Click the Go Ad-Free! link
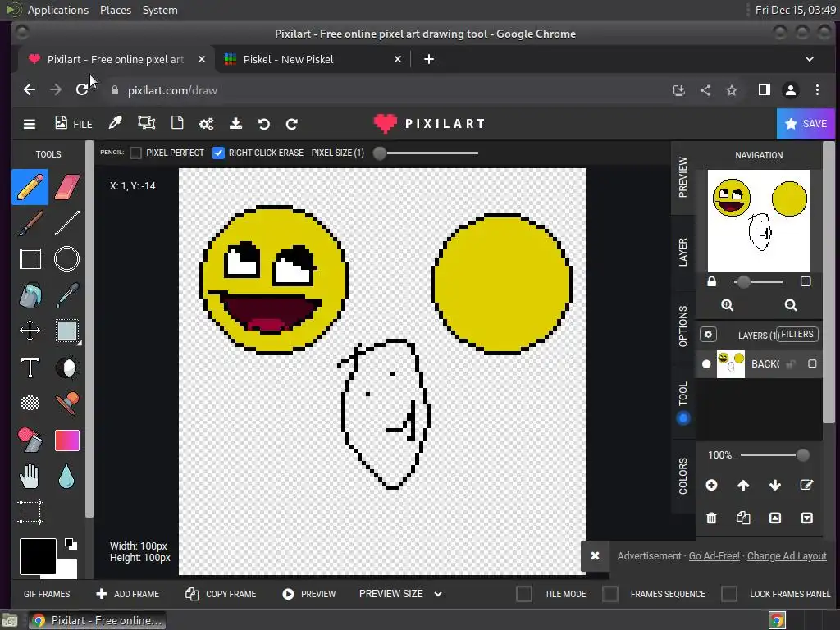840x630 pixels. [x=714, y=556]
